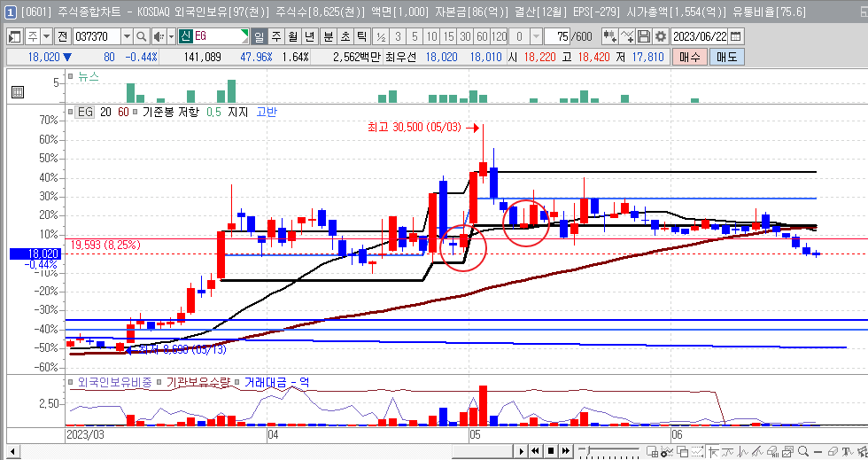Click the line-wave indicator icon
868x460 pixels.
(x=728, y=451)
